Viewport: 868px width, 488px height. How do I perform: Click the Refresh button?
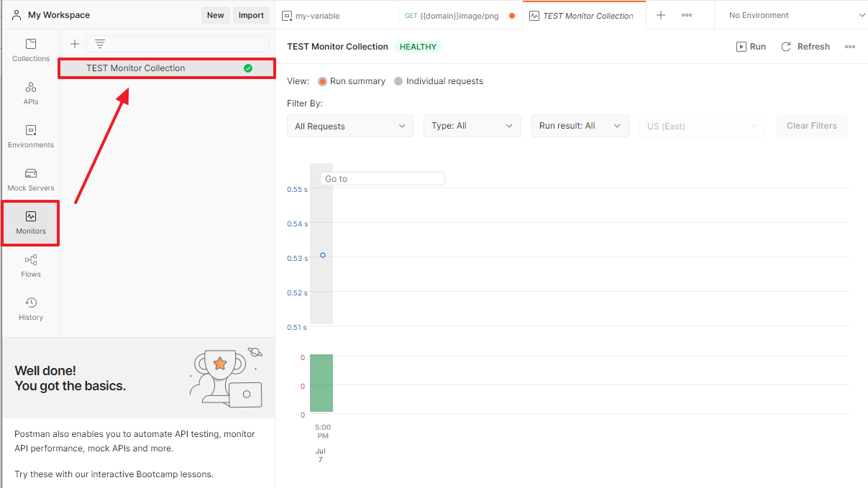point(805,47)
